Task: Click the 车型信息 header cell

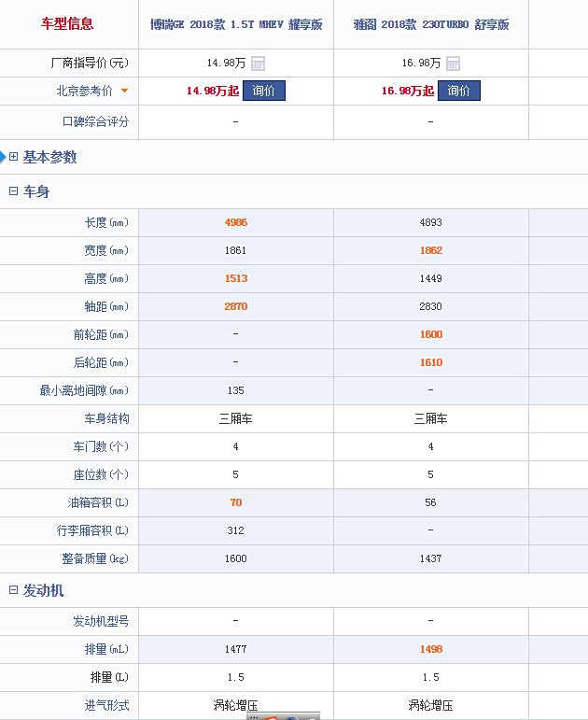Action: (68, 24)
